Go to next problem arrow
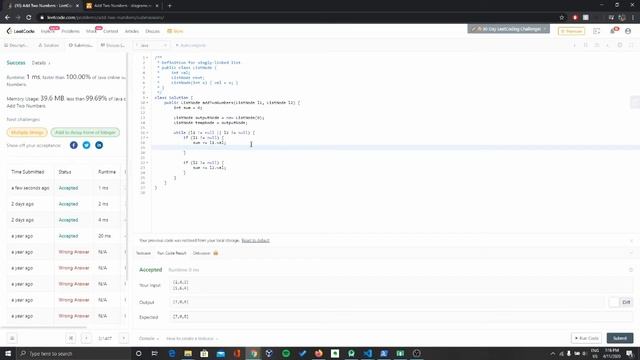The image size is (640, 360). click(x=123, y=338)
